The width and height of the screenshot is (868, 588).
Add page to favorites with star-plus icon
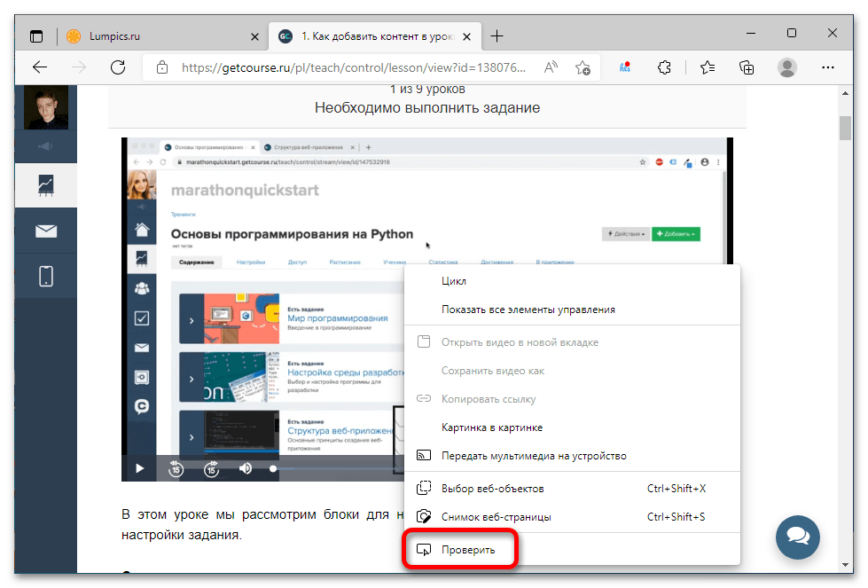coord(583,67)
